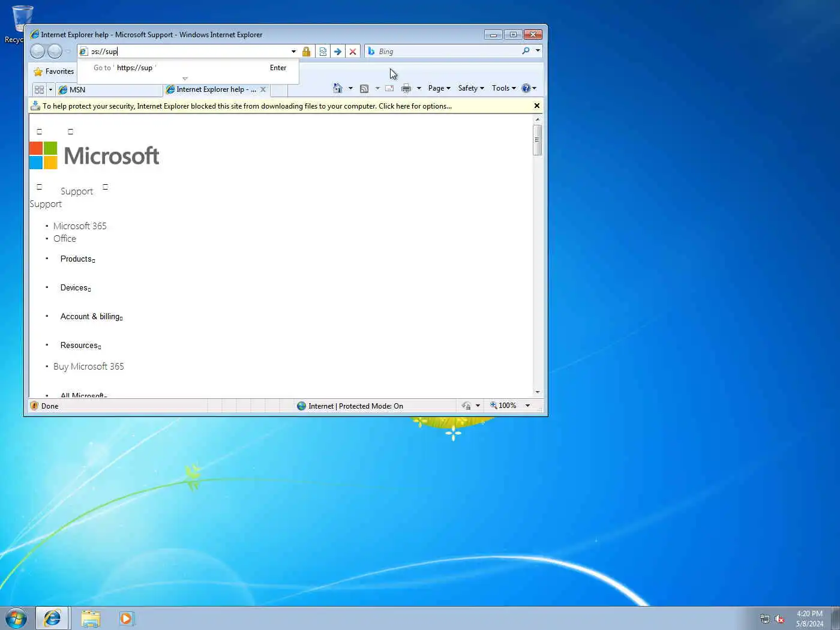Click the status bar privacy report icon

466,406
